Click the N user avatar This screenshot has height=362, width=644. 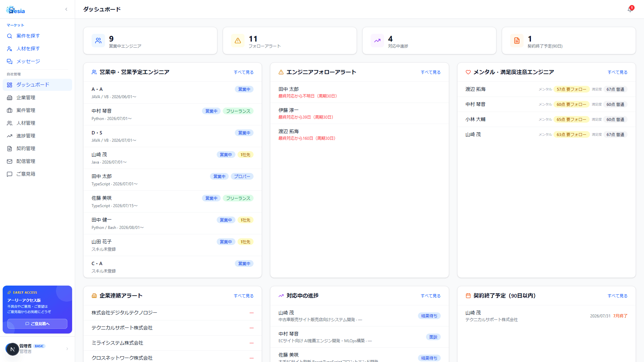(12, 349)
